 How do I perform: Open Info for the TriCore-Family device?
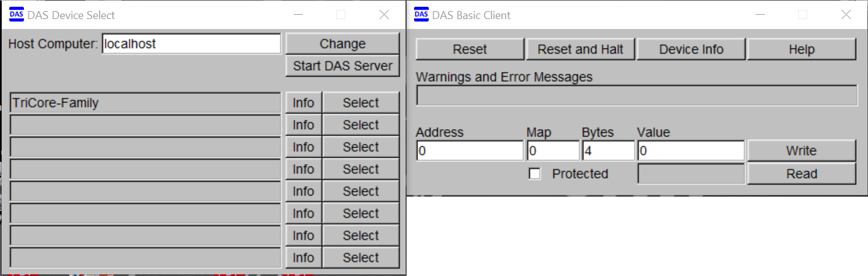pyautogui.click(x=303, y=103)
